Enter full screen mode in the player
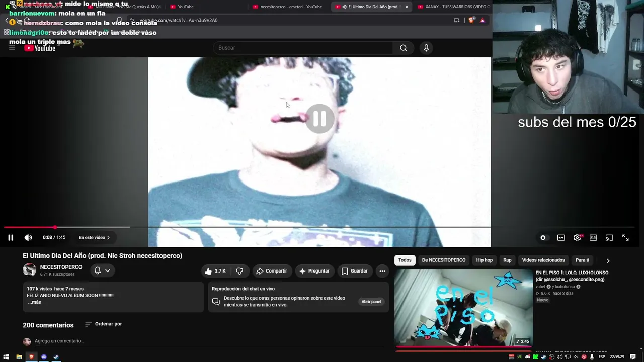This screenshot has width=644, height=362. pyautogui.click(x=625, y=238)
